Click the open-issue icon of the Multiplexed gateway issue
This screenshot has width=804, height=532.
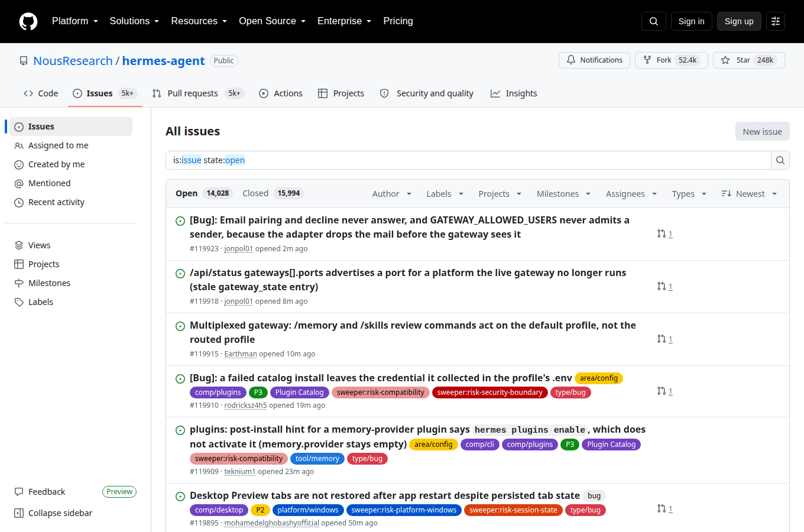click(x=180, y=326)
